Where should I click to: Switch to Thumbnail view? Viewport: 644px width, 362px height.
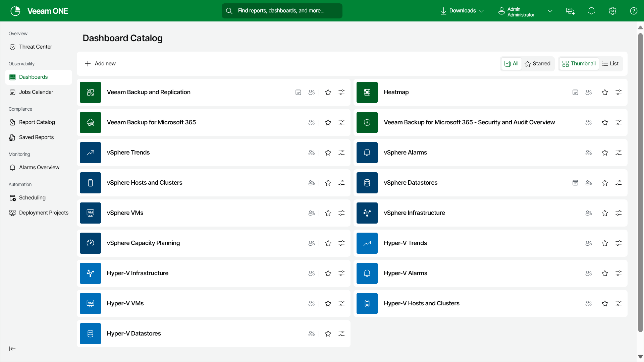click(579, 64)
